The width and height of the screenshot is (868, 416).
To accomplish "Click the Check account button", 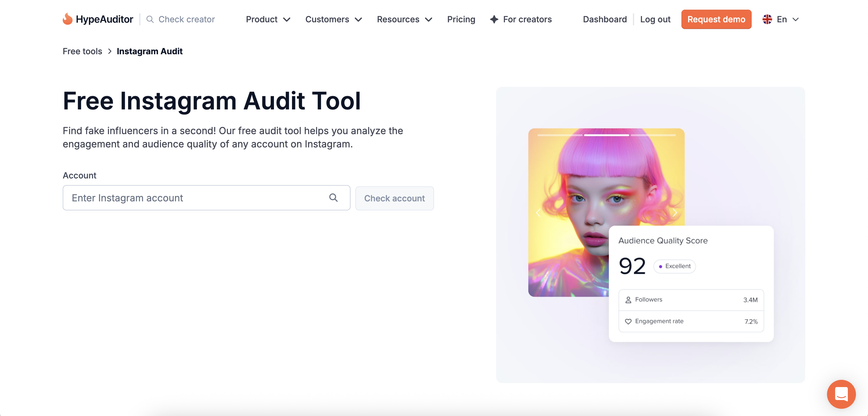I will 394,198.
